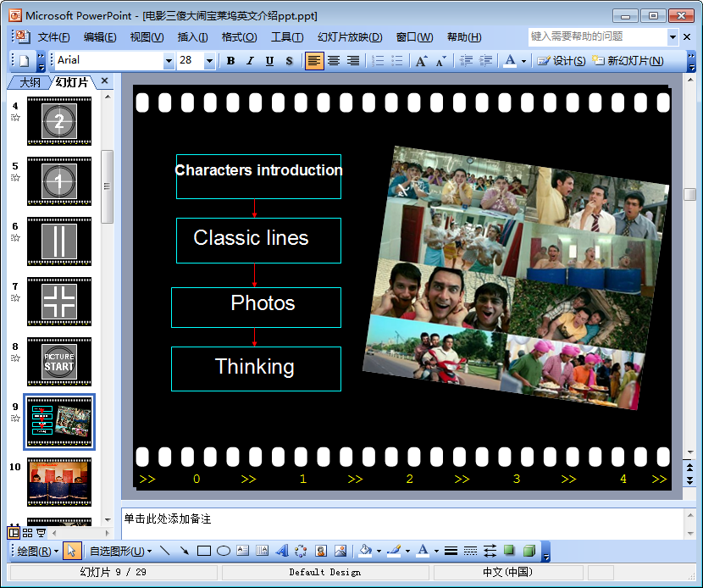
Task: Toggle bold formatting
Action: point(230,61)
